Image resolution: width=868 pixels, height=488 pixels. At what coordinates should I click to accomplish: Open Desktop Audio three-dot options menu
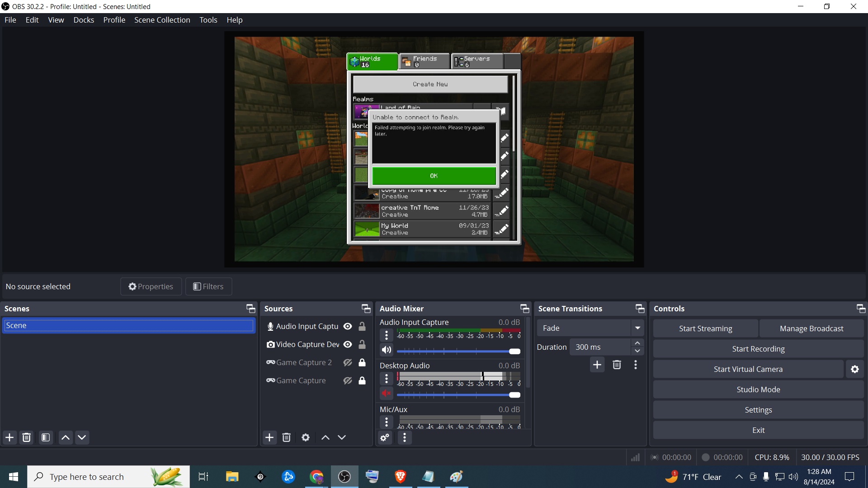point(387,378)
